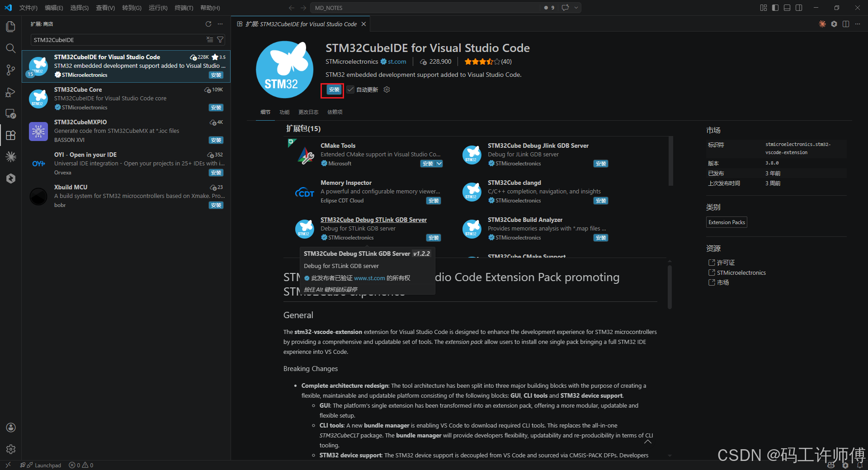The height and width of the screenshot is (470, 868).
Task: Install STM32Cube Build Analyzer extension
Action: [x=601, y=238]
